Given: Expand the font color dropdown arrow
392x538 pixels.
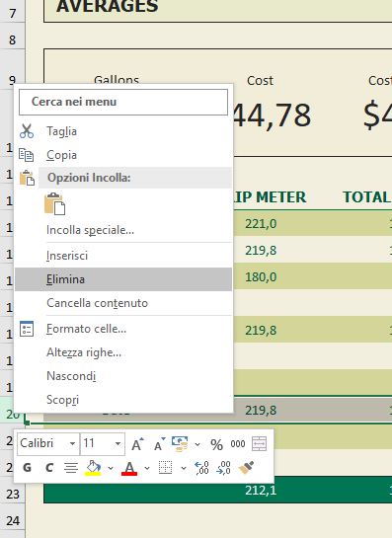Looking at the screenshot, I should tap(147, 468).
